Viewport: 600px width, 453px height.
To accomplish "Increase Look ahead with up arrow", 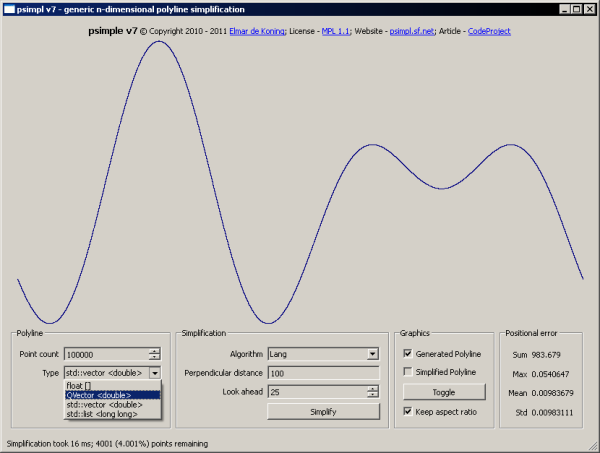I will [373, 388].
